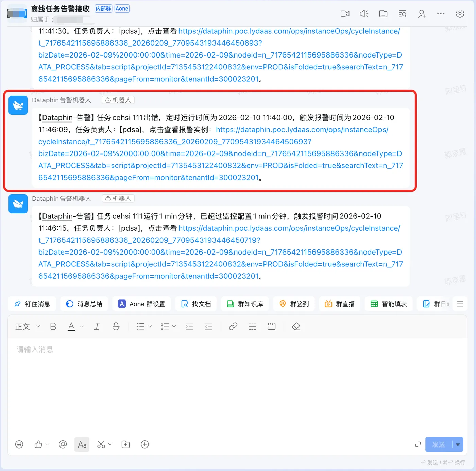
Task: Start a video call from header
Action: (x=345, y=14)
